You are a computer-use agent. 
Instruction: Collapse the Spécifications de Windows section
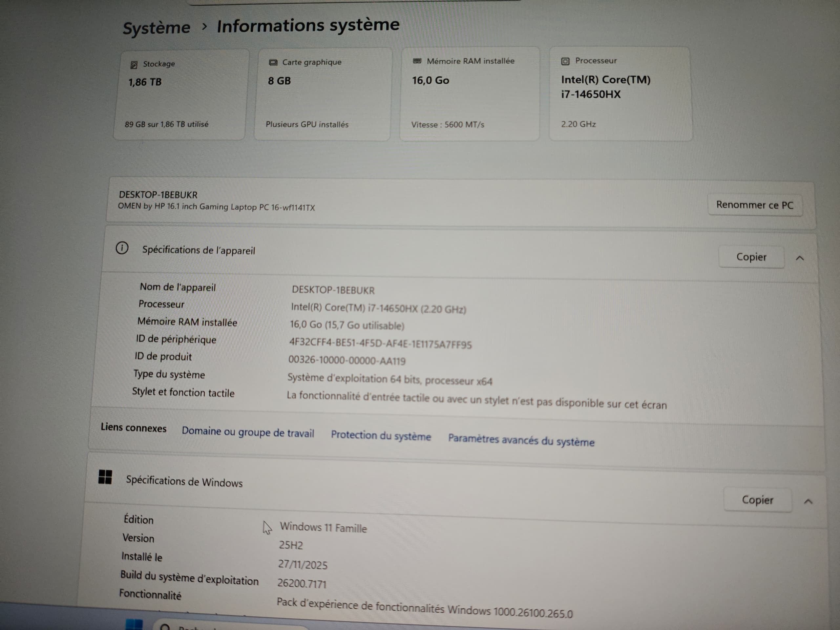[x=808, y=502]
